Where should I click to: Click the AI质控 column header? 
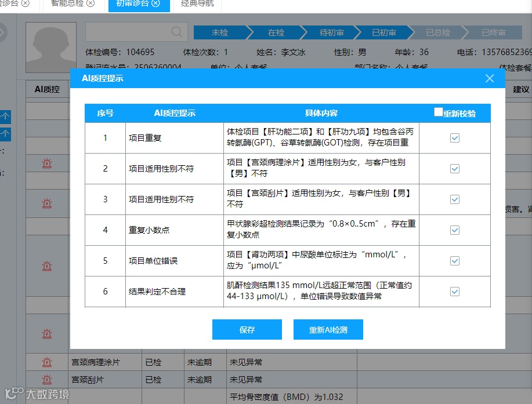click(x=47, y=89)
